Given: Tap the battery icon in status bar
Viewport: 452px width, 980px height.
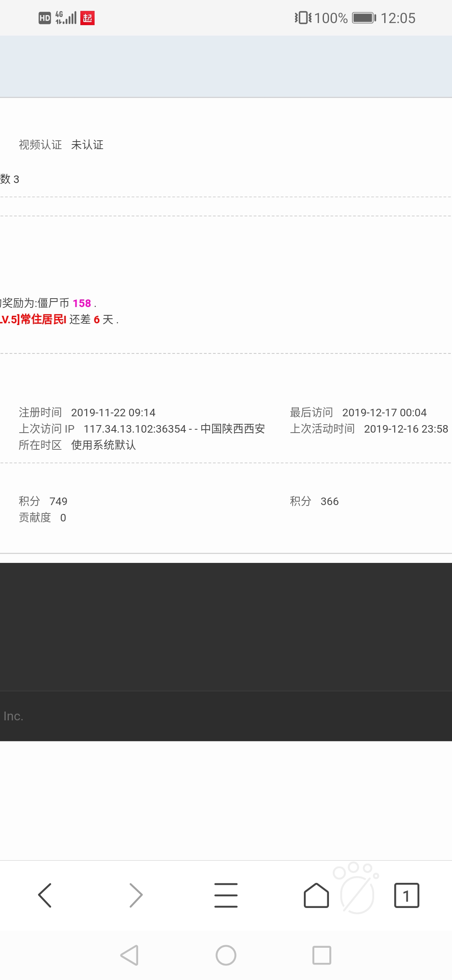Looking at the screenshot, I should point(364,18).
